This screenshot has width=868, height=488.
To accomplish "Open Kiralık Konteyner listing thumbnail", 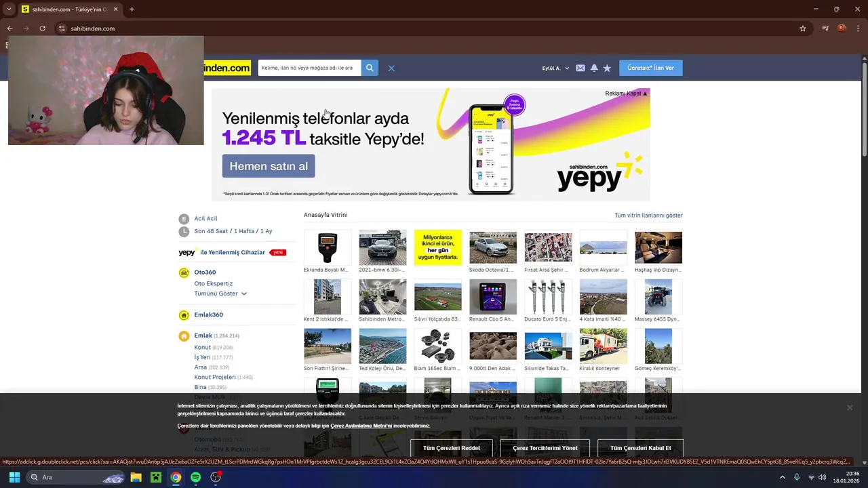I will [603, 346].
